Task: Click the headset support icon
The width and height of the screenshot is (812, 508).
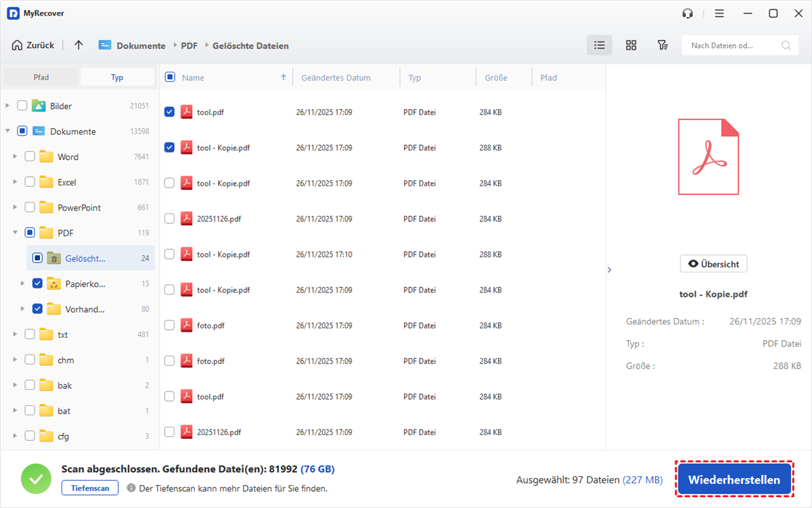Action: [688, 14]
